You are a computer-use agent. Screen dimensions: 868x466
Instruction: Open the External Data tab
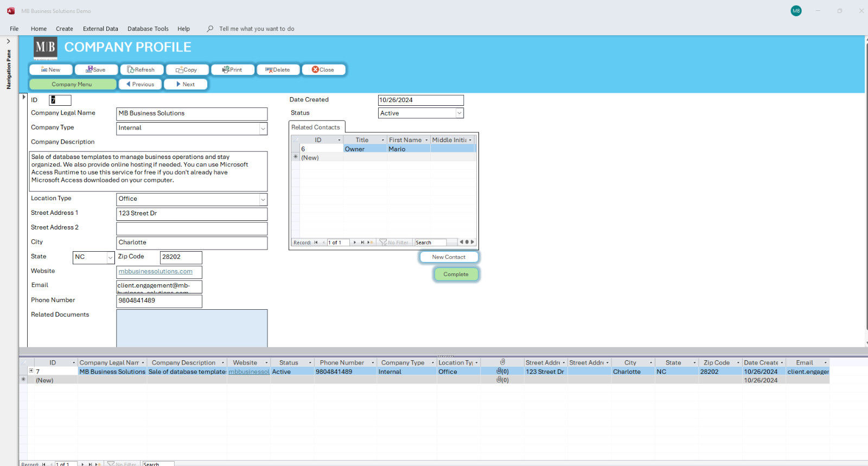coord(100,29)
